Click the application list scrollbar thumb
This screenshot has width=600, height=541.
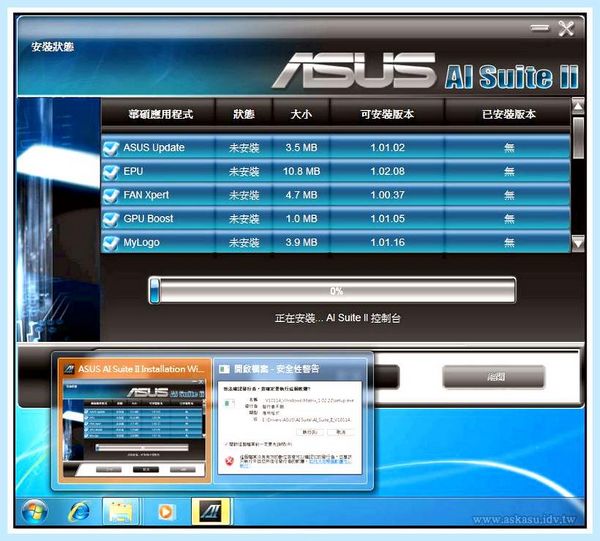click(x=578, y=138)
